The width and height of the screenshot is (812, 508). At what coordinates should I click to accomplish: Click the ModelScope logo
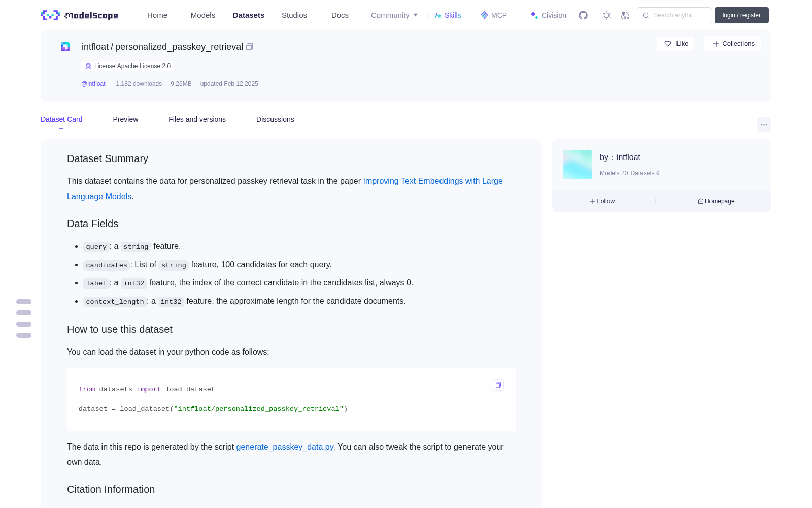point(79,15)
